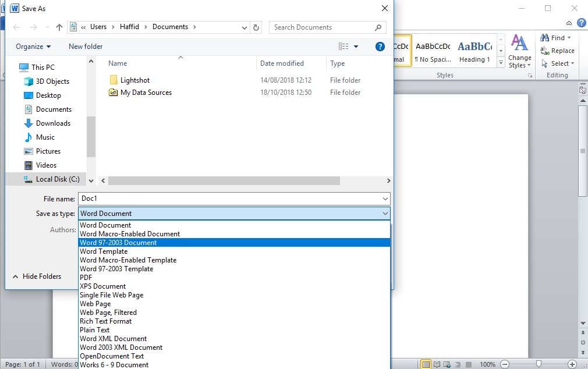588x369 pixels.
Task: Choose Web Page, Filtered type
Action: point(235,313)
